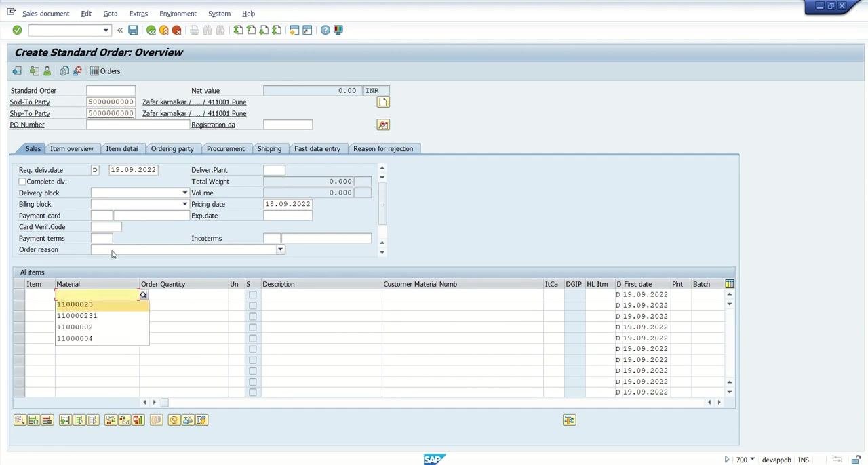Open the Sales document menu

[x=45, y=14]
